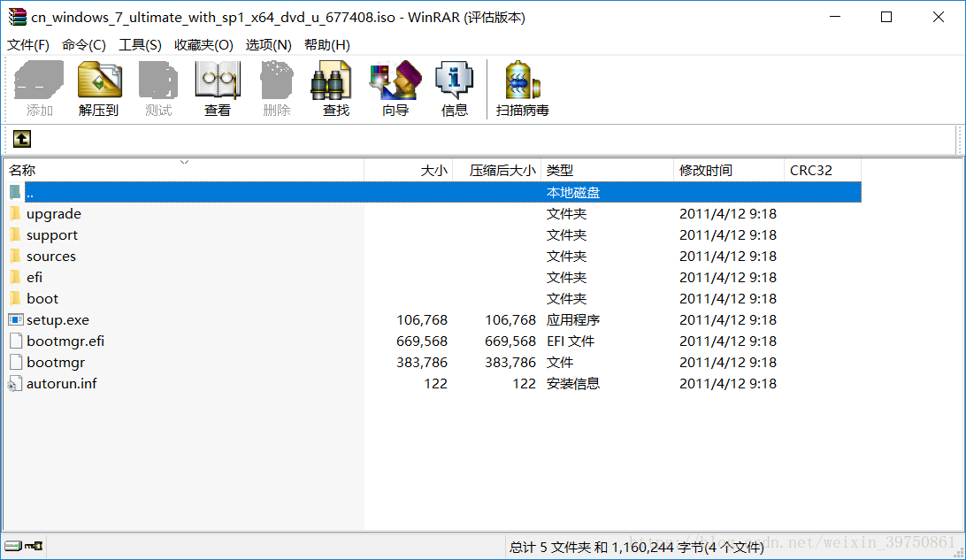Select the parent directory '..' row

(434, 192)
